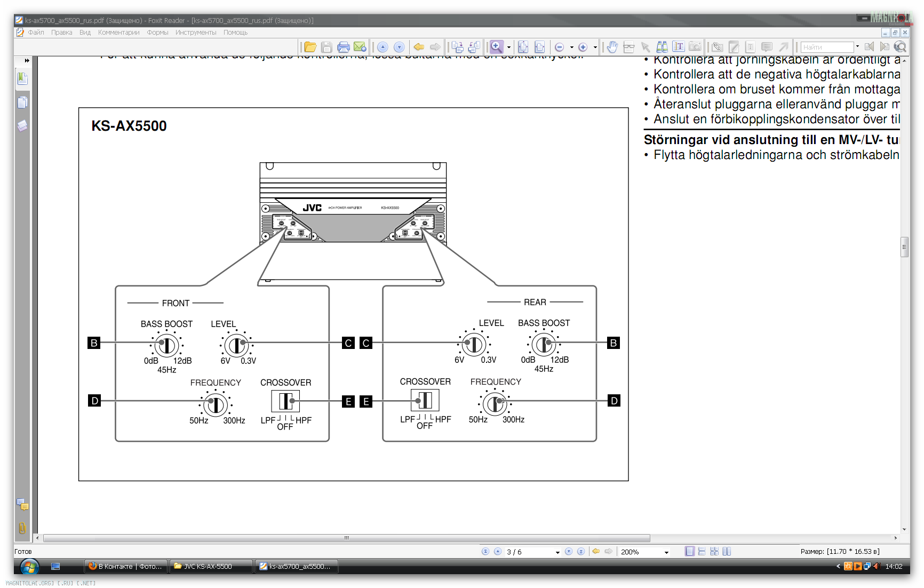This screenshot has height=588, width=924.
Task: Go to previous page with up-arrow toolbar icon
Action: pos(383,47)
